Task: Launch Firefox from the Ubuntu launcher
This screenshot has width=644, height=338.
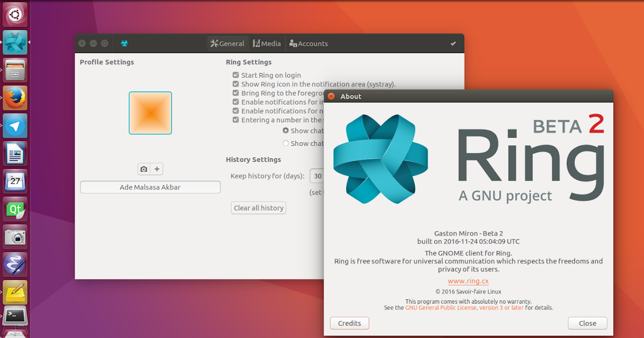Action: (14, 98)
